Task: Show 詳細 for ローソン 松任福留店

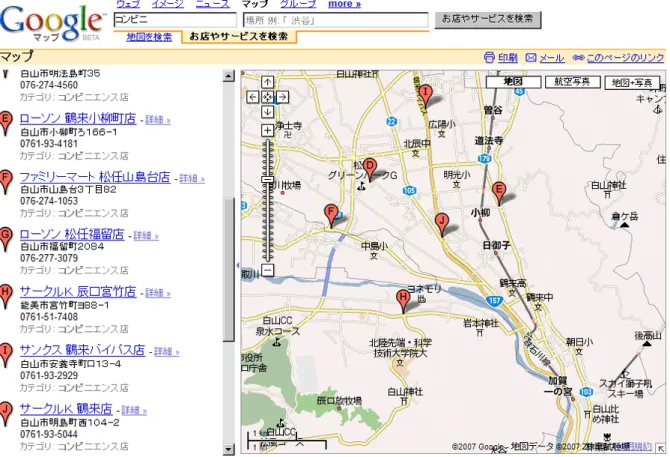Action: pos(146,236)
